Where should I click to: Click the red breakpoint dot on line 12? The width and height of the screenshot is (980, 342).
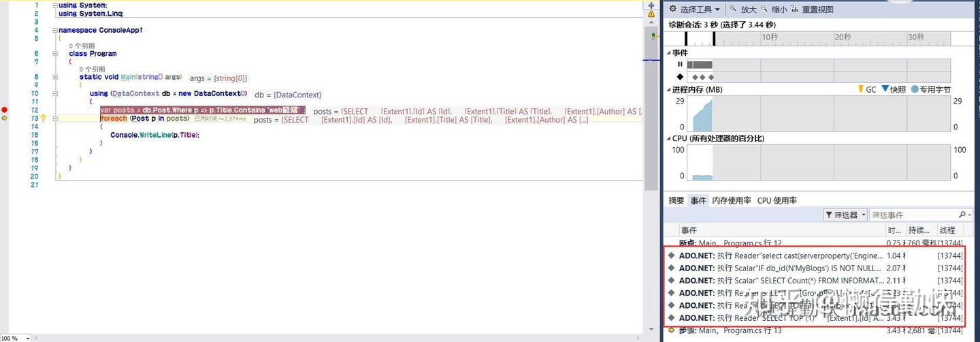5,110
